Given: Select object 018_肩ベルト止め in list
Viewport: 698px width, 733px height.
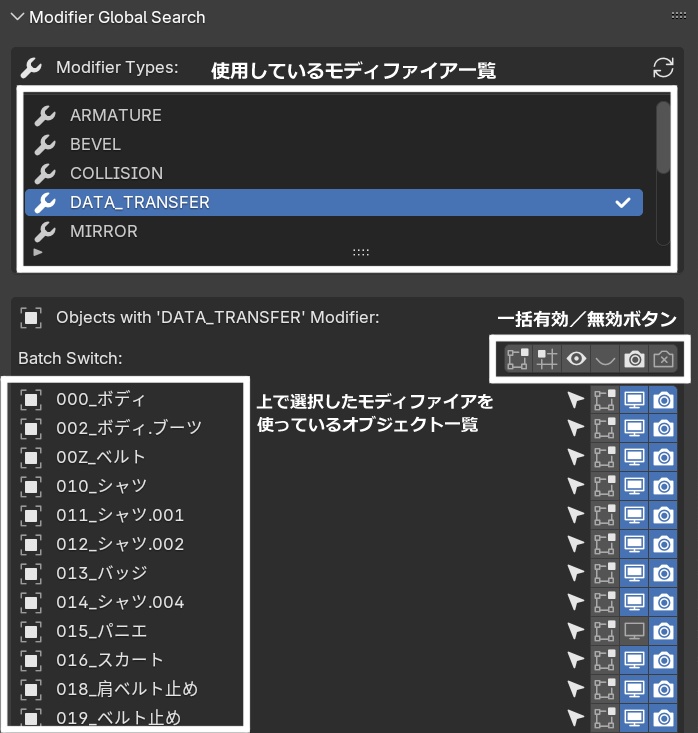Looking at the screenshot, I should pos(127,690).
